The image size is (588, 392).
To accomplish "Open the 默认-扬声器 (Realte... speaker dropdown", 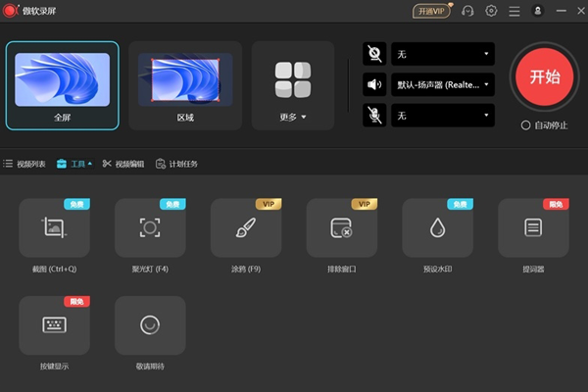I will [443, 84].
